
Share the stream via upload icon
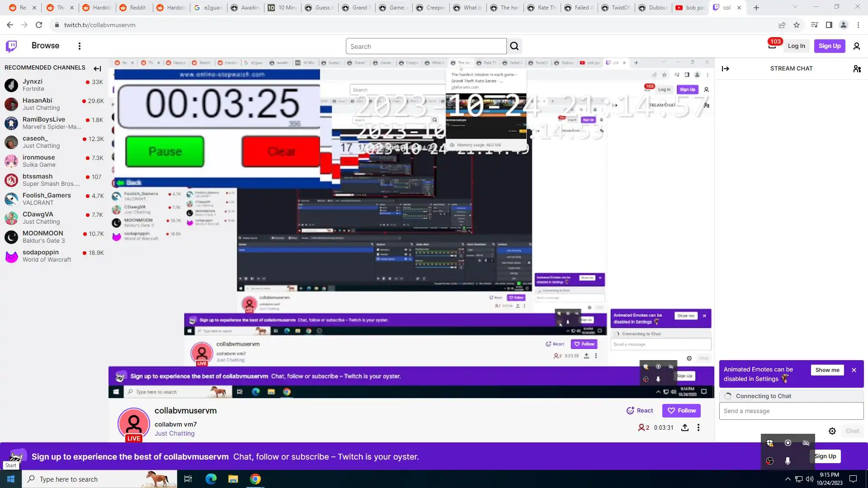[685, 427]
